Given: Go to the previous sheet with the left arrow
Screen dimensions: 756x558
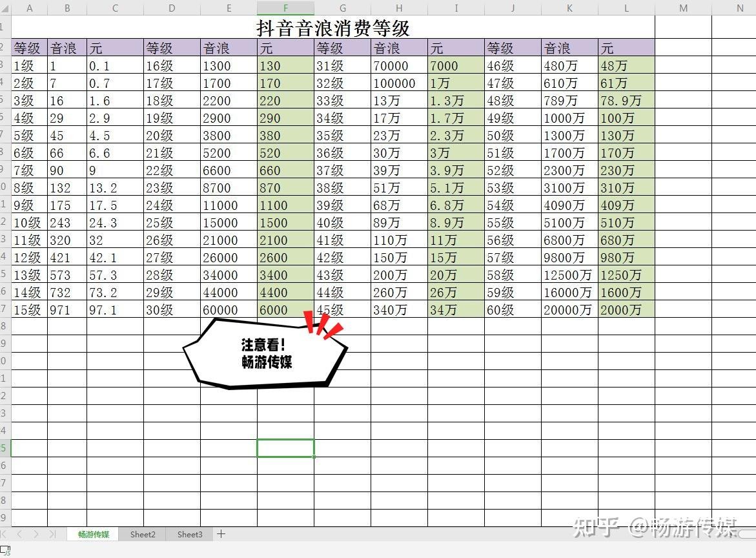Looking at the screenshot, I should point(20,534).
